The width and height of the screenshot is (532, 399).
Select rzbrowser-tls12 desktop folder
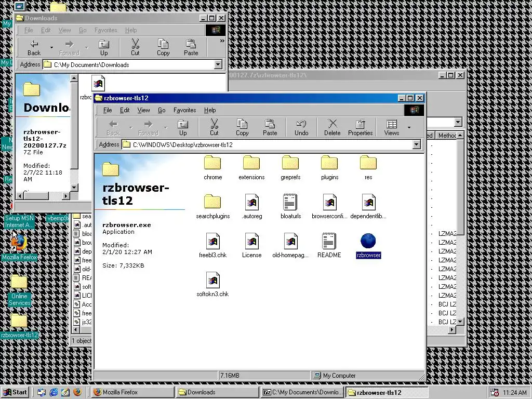(x=19, y=326)
